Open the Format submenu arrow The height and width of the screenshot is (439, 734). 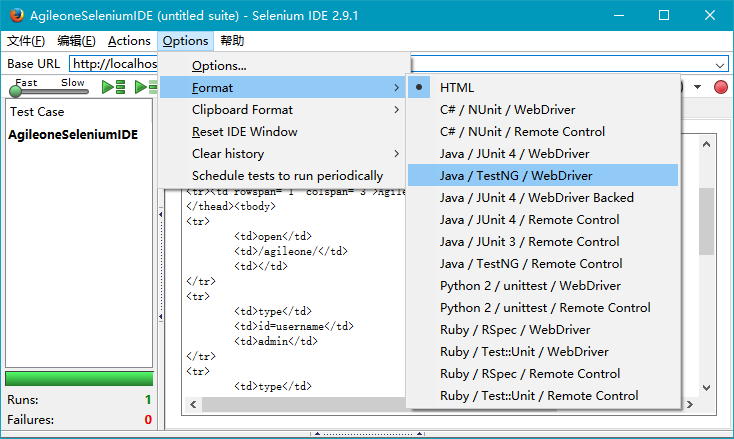pos(396,88)
